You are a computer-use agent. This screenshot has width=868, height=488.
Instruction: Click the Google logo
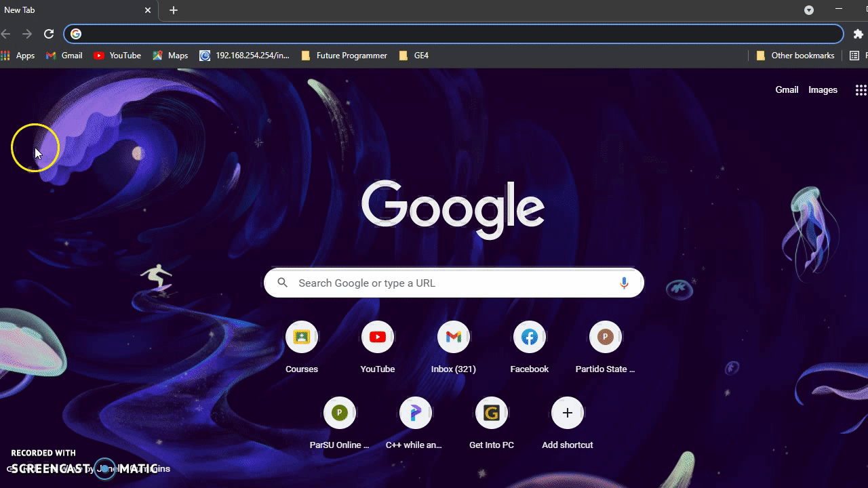(x=453, y=209)
